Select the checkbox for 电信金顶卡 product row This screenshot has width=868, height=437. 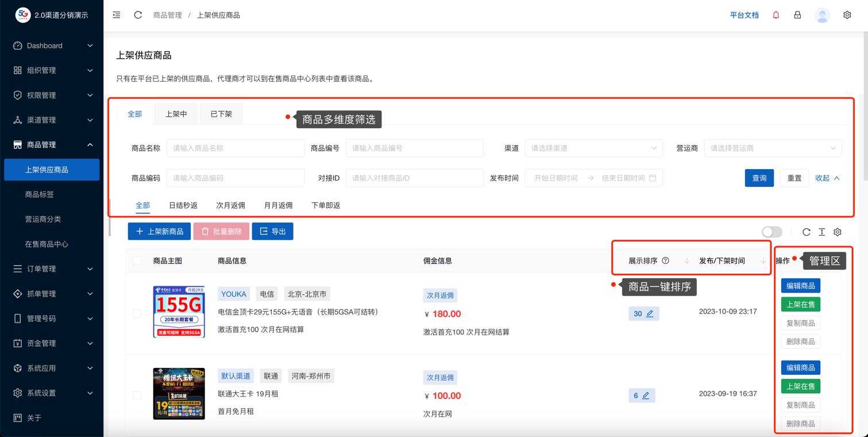137,314
